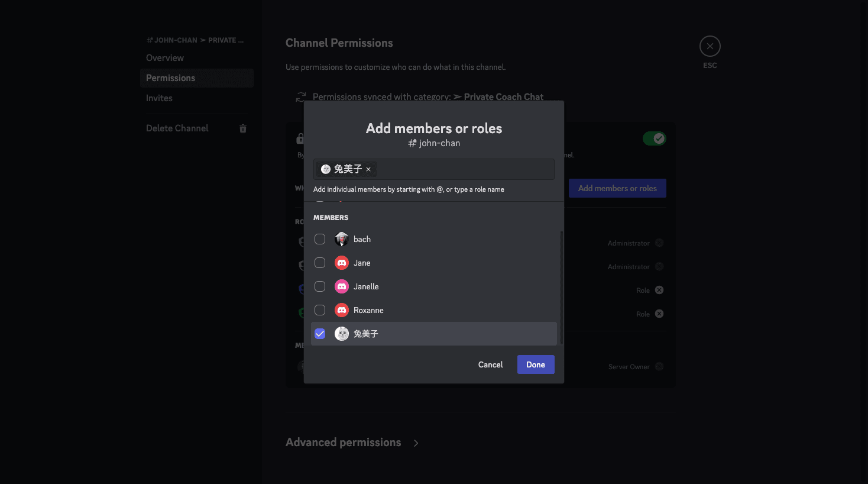Uncheck the box for 兔美子
Screen dimensions: 868x484
click(x=320, y=334)
